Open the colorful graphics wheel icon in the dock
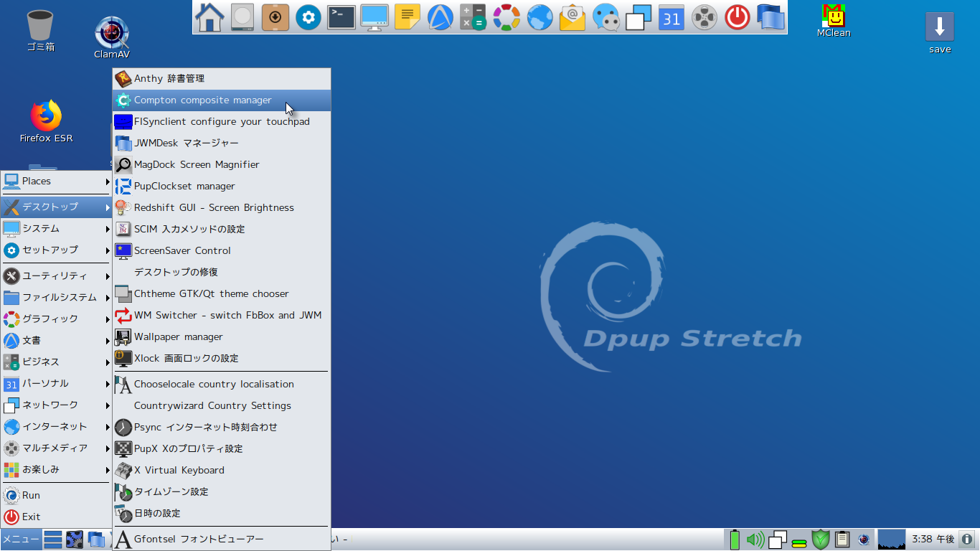The height and width of the screenshot is (551, 980). (507, 17)
